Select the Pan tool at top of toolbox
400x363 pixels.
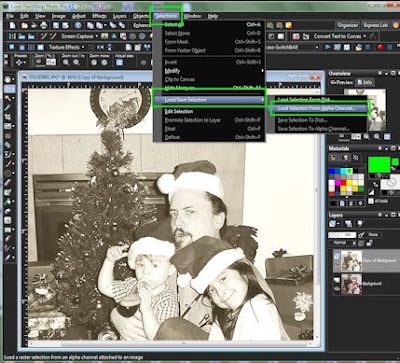click(8, 80)
